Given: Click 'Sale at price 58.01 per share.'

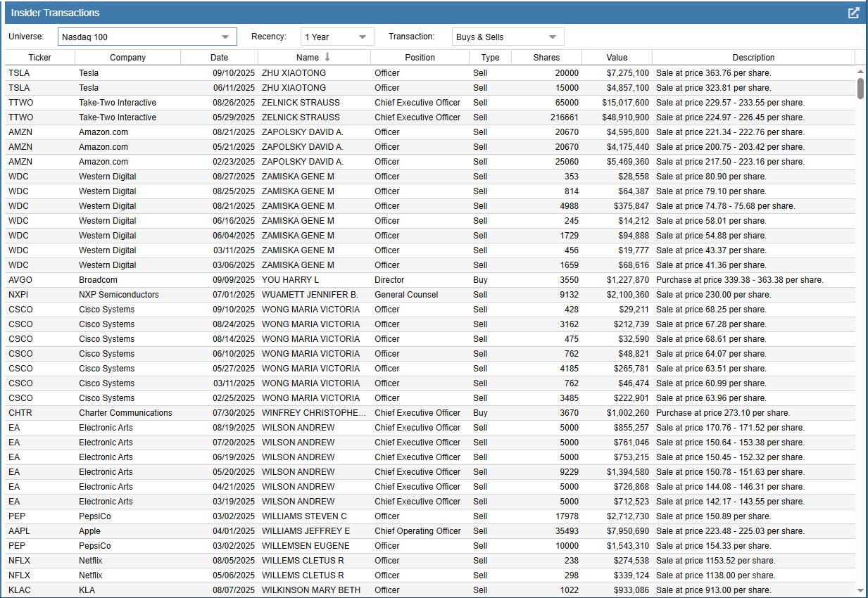Looking at the screenshot, I should click(711, 221).
